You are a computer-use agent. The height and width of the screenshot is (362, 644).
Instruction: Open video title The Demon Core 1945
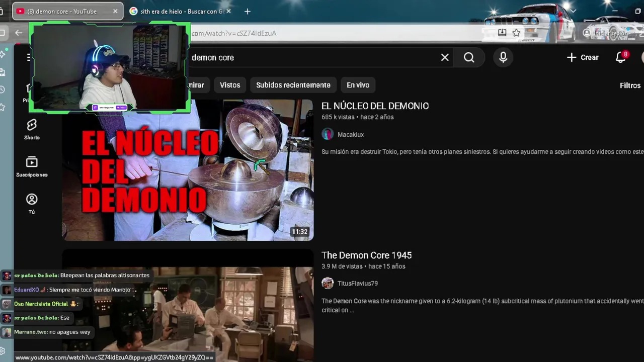[366, 255]
